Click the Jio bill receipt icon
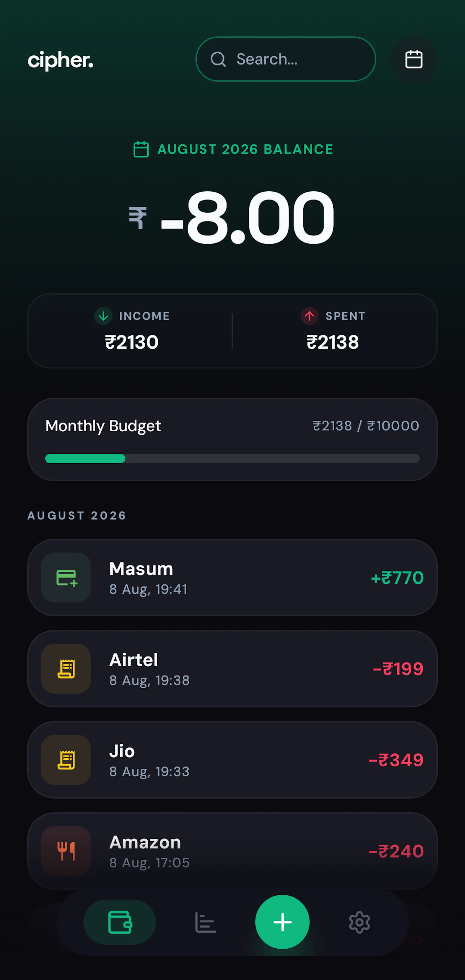 (66, 760)
